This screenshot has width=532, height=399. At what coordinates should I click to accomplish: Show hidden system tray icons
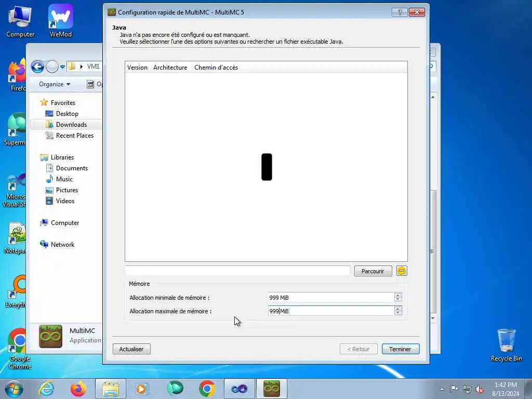click(442, 389)
